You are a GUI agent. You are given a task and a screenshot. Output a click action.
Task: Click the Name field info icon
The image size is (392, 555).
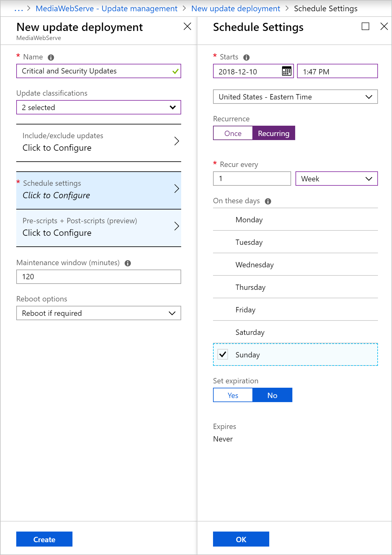coord(51,58)
